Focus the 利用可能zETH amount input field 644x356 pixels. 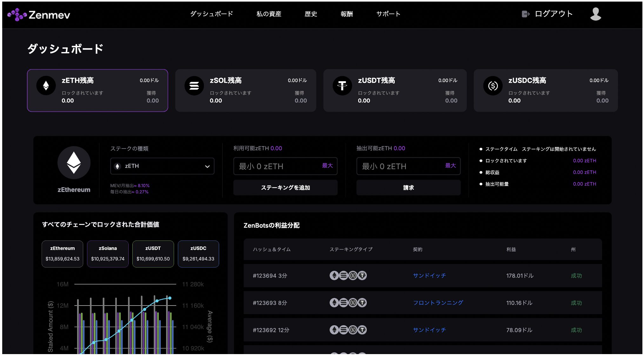pos(285,166)
